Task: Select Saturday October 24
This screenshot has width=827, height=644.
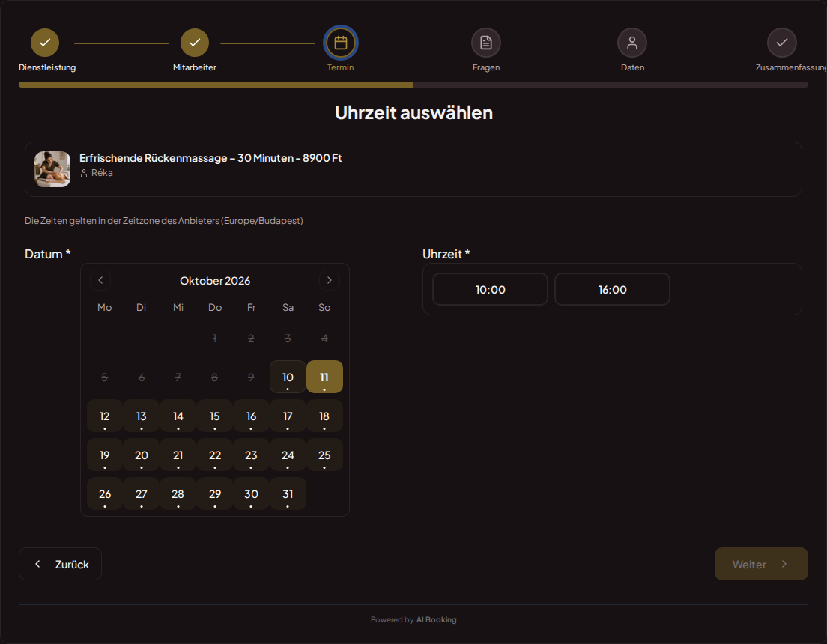Action: (x=288, y=455)
